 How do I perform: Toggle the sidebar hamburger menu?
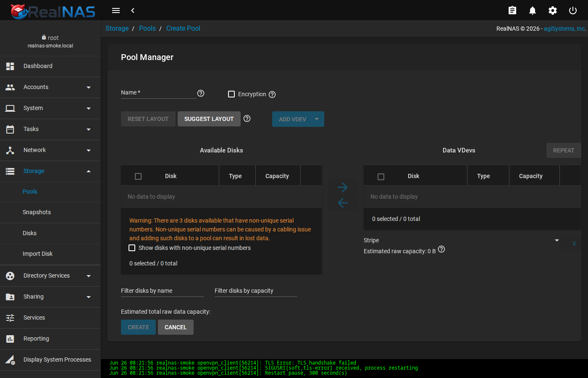click(116, 10)
